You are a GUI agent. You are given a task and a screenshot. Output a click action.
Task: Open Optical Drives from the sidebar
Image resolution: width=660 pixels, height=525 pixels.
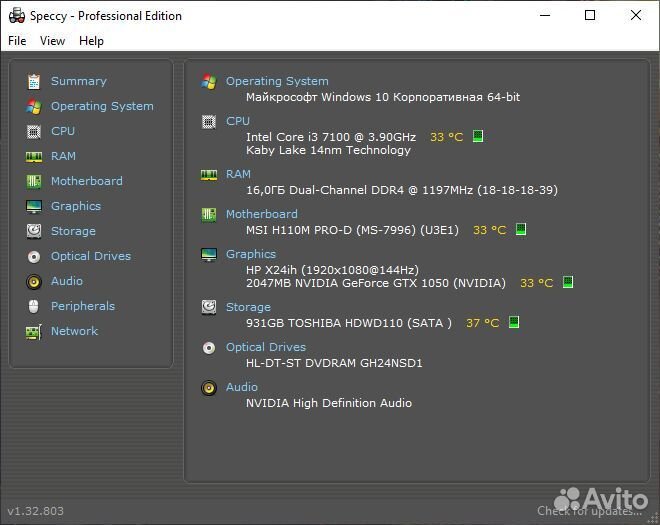coord(91,256)
